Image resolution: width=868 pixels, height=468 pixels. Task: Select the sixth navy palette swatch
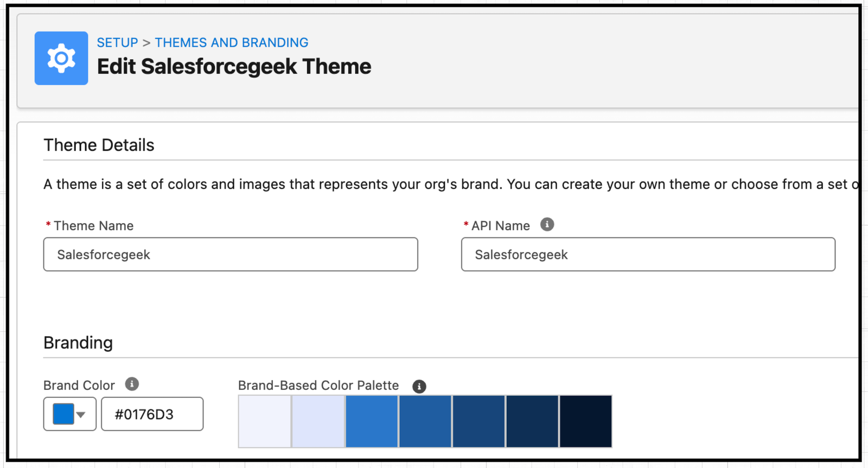pyautogui.click(x=532, y=421)
